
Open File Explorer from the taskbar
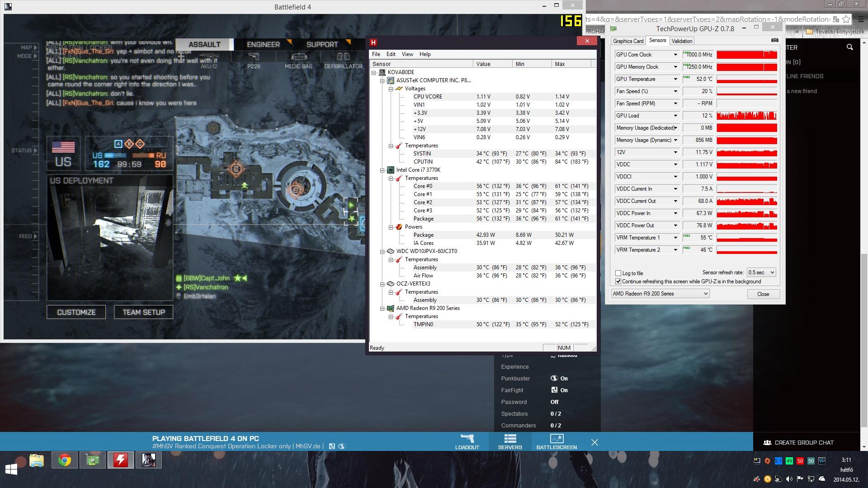tap(37, 460)
